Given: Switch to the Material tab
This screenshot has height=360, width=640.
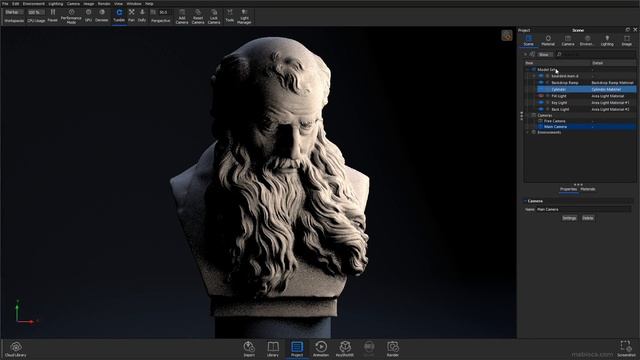Looking at the screenshot, I should tap(548, 40).
